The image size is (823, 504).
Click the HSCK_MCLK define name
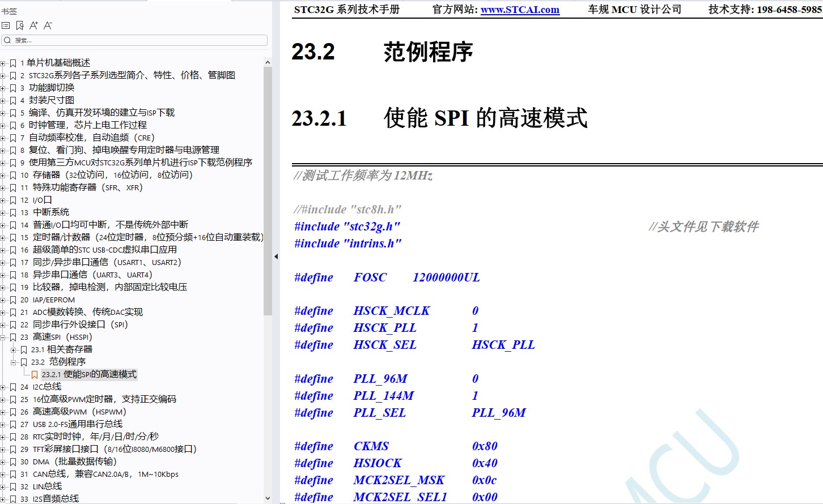tap(392, 311)
